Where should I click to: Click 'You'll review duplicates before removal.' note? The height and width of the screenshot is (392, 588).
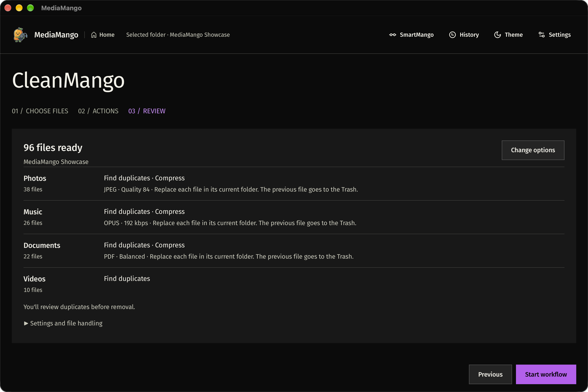coord(79,307)
